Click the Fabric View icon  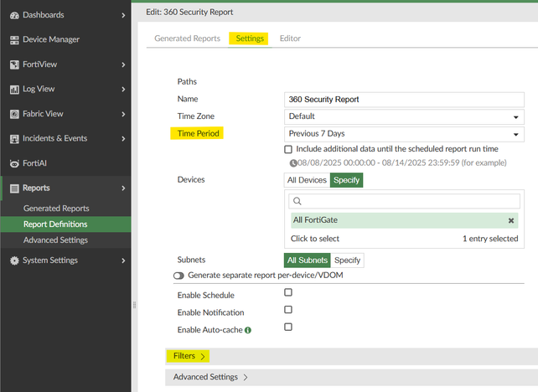tap(14, 114)
